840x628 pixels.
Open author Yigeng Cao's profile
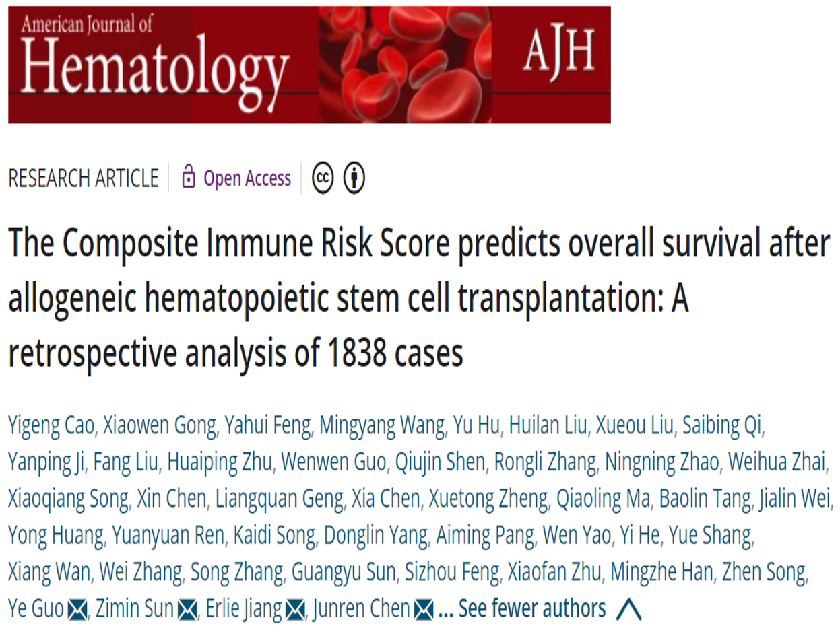coord(53,426)
